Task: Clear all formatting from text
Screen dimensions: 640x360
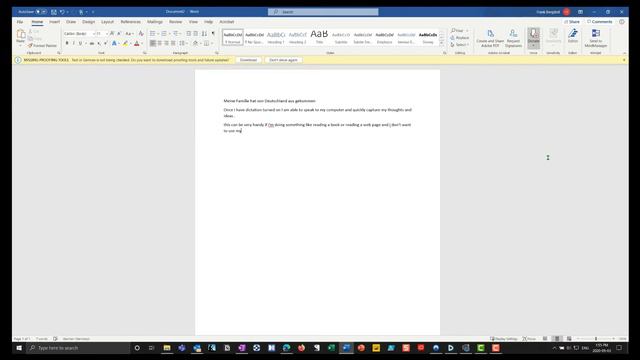Action: [x=141, y=33]
